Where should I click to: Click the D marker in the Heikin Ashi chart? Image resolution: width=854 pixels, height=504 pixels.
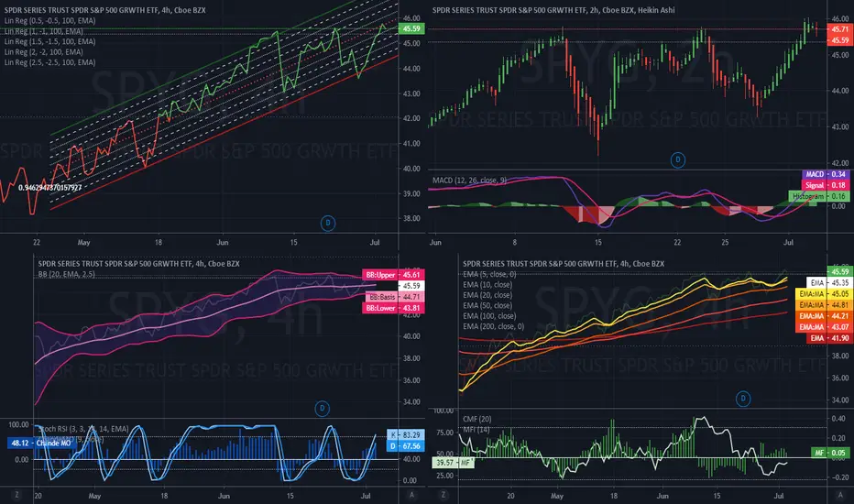pyautogui.click(x=677, y=160)
